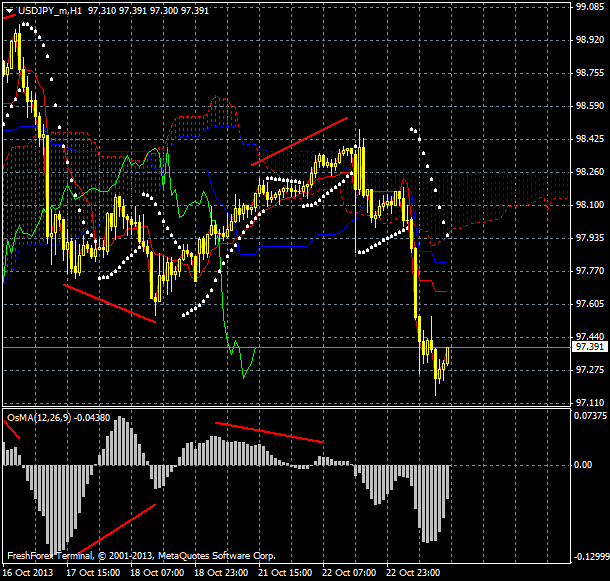The height and width of the screenshot is (581, 610).
Task: Click the 22 Oct 23:00 time label
Action: coord(414,573)
